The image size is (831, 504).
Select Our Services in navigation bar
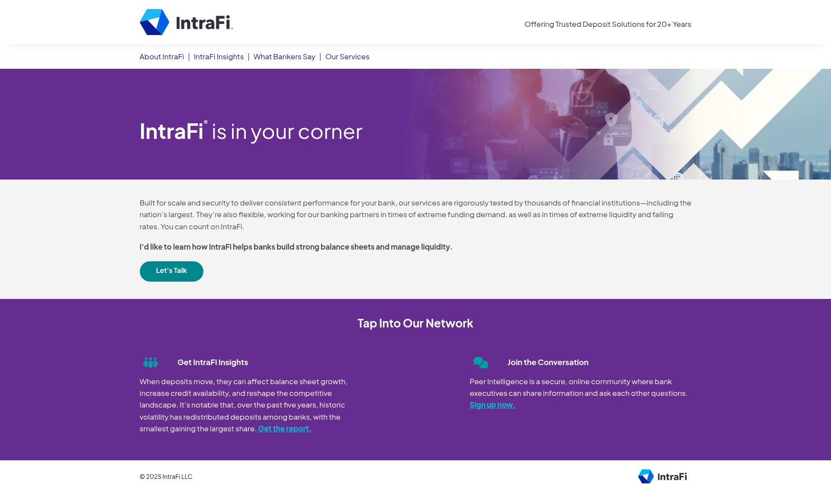[x=347, y=57]
